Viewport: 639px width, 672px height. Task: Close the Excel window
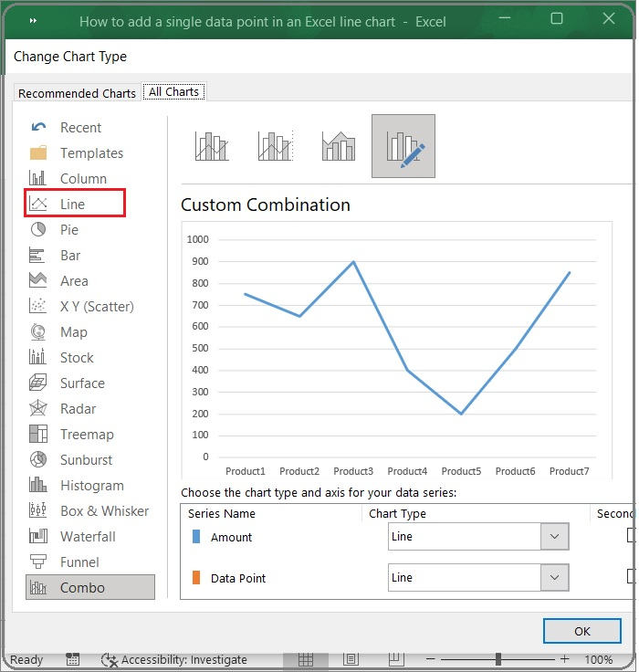tap(609, 18)
